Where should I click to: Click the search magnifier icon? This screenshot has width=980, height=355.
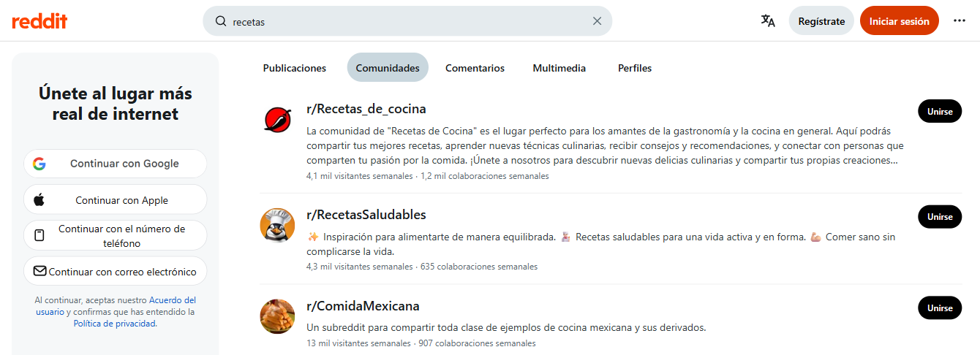pyautogui.click(x=220, y=21)
